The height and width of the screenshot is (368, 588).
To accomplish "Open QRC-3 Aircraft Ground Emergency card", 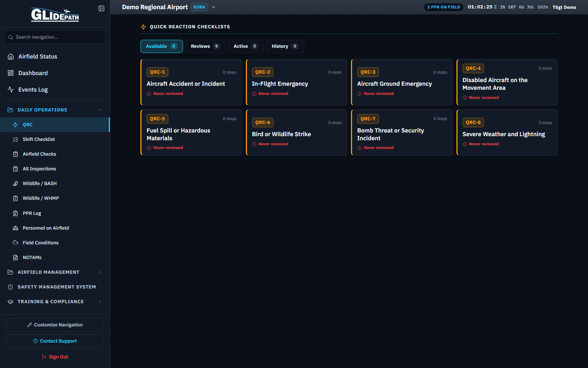I will tap(402, 82).
